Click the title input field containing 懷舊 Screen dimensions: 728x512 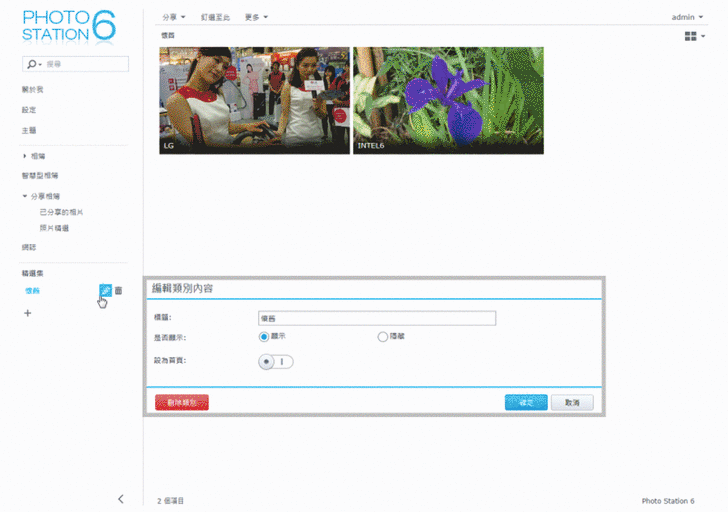coord(377,318)
